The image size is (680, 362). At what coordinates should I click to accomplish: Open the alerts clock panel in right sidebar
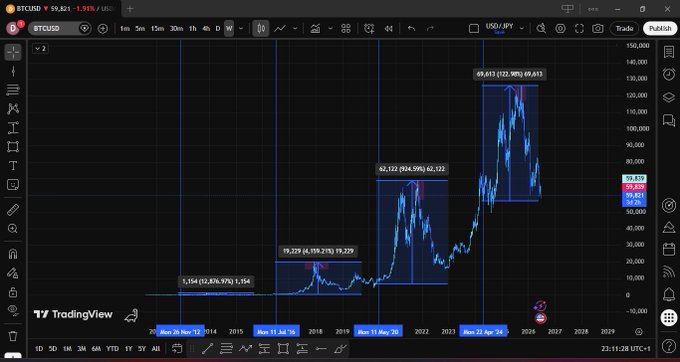click(x=669, y=74)
